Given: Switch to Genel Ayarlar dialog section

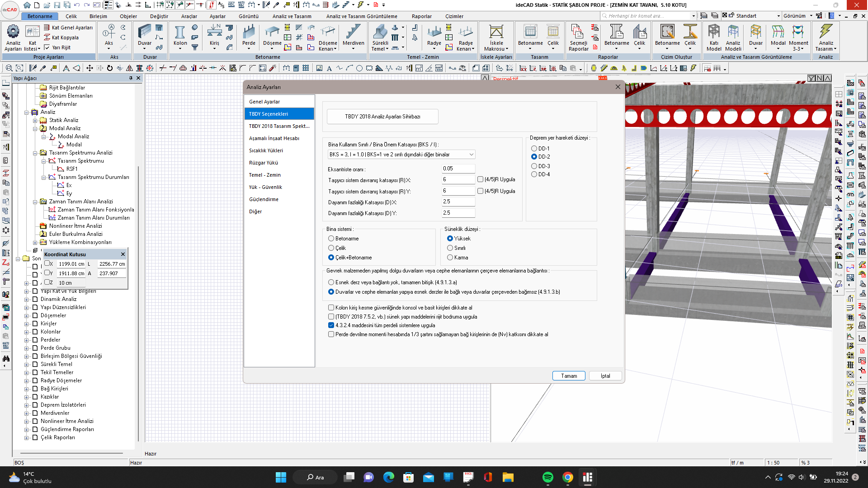Looking at the screenshot, I should click(x=279, y=102).
